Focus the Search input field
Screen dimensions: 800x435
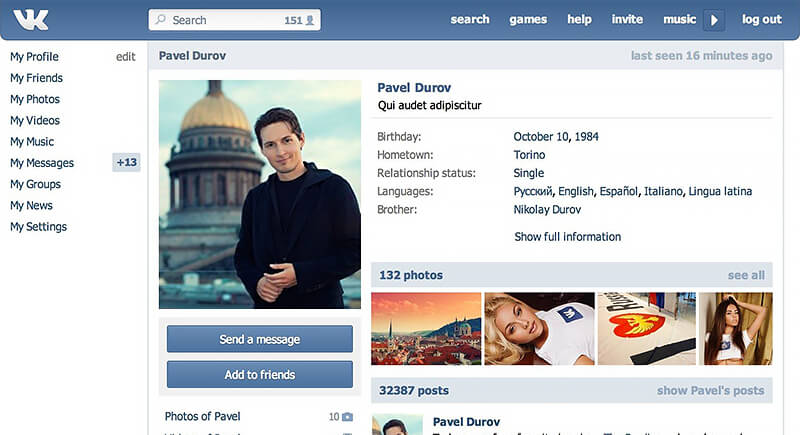point(235,20)
